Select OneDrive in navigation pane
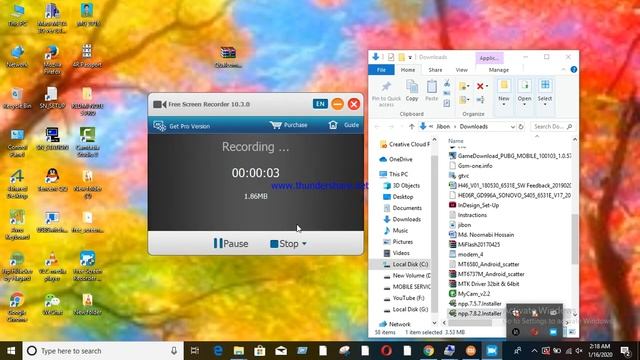The height and width of the screenshot is (360, 640). point(396,159)
